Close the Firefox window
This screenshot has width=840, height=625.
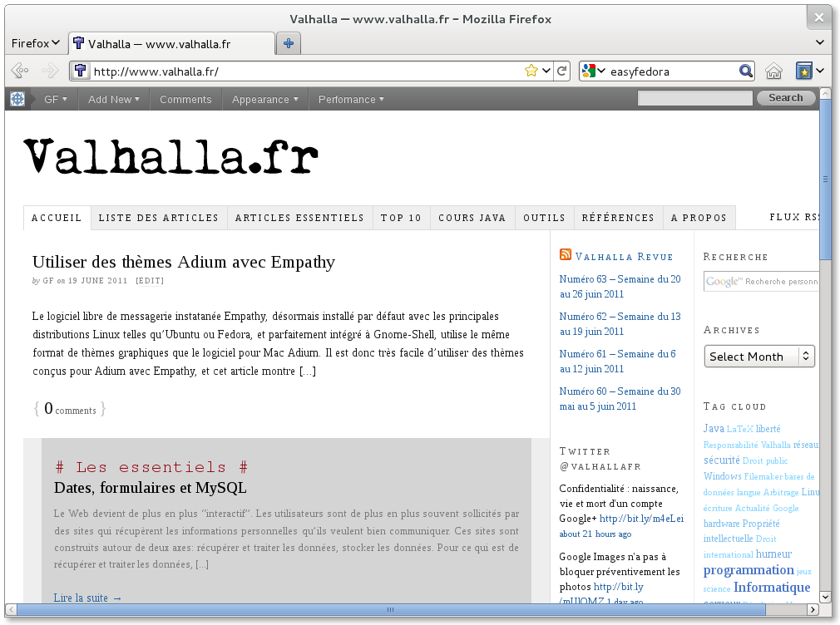pos(819,17)
